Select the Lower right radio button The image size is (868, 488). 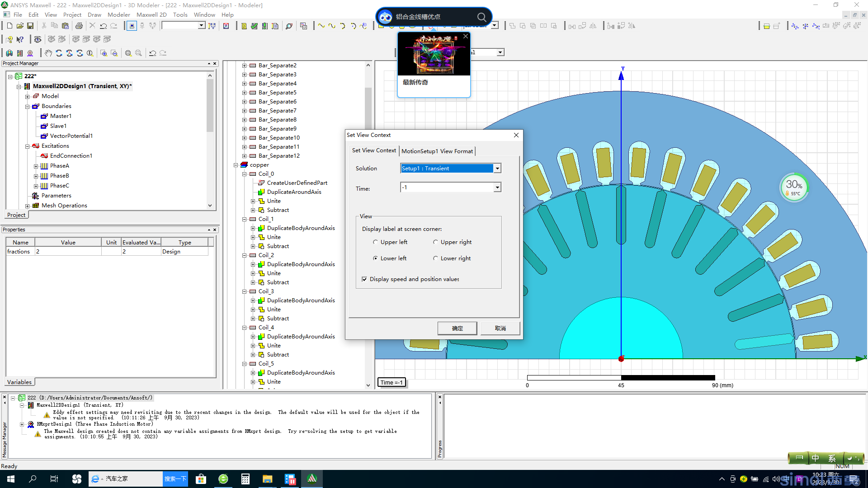pyautogui.click(x=435, y=258)
